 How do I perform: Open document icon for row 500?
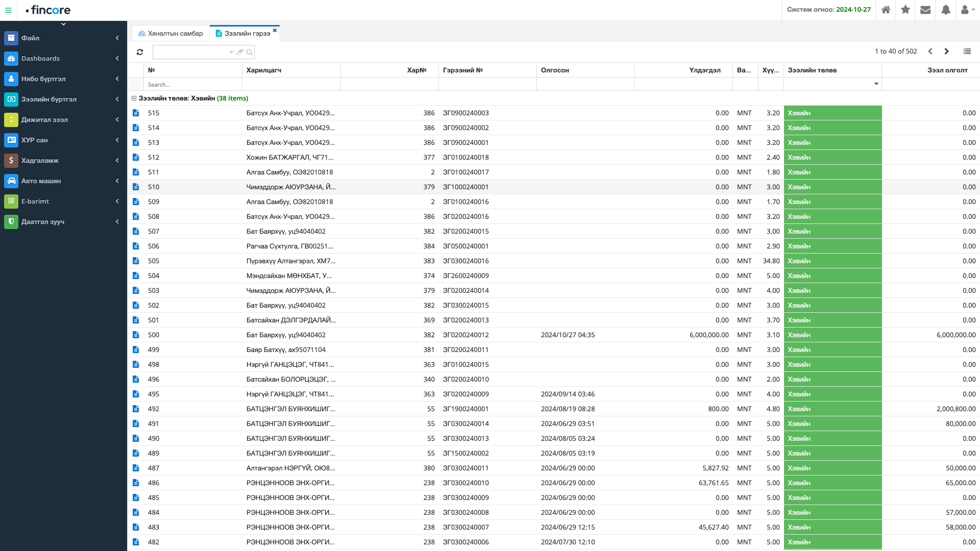(136, 335)
